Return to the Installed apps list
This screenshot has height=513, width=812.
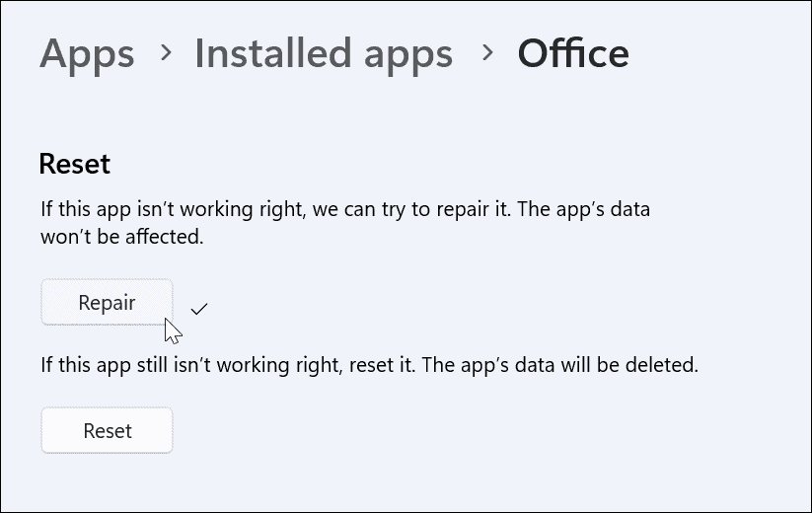[x=324, y=53]
